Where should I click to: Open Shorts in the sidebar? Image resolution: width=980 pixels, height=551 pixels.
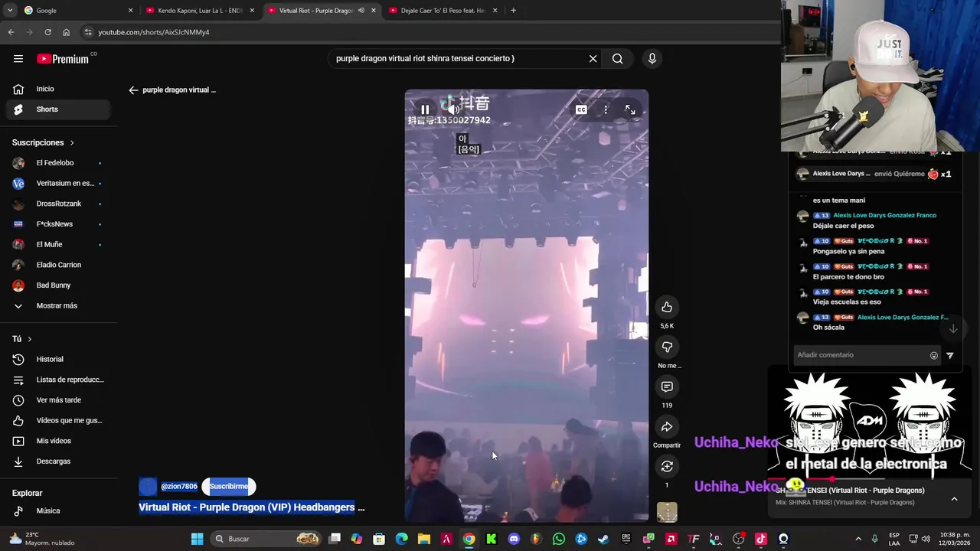click(x=58, y=109)
